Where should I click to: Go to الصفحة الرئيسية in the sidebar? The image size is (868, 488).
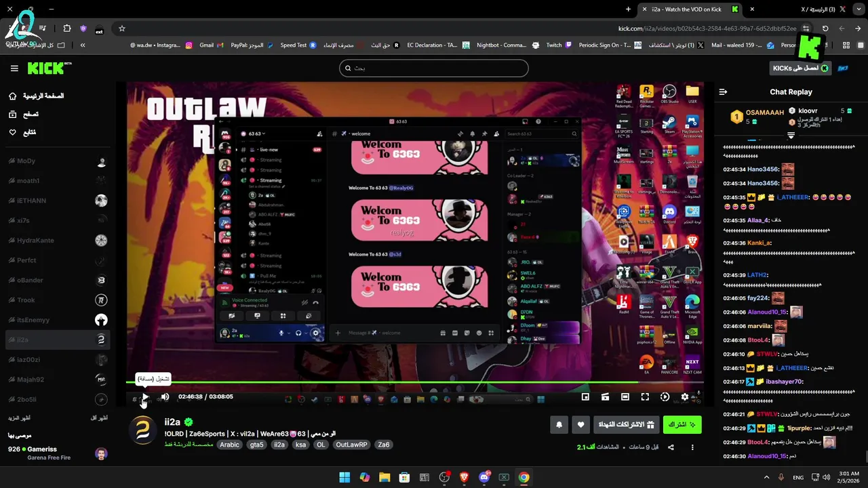pyautogui.click(x=37, y=96)
